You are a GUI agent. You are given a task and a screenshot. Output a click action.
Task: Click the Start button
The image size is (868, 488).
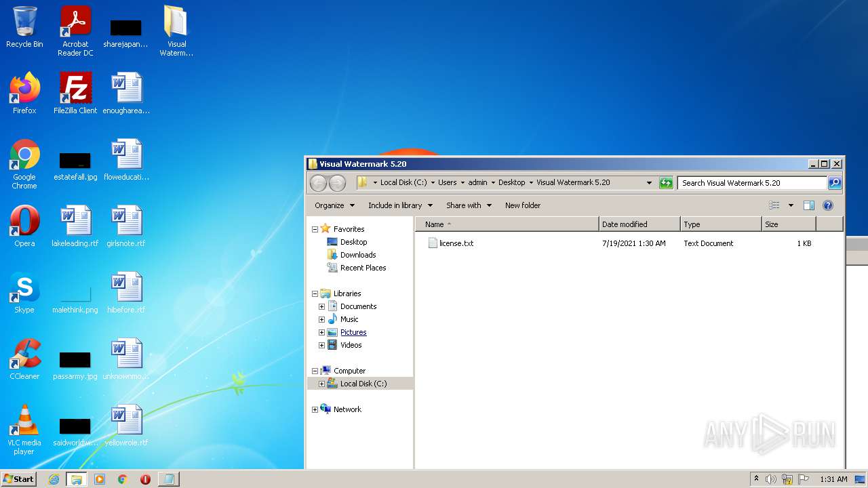19,479
